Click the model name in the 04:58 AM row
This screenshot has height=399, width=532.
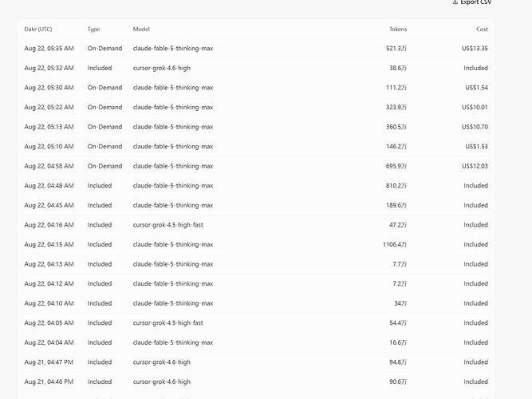tap(173, 166)
